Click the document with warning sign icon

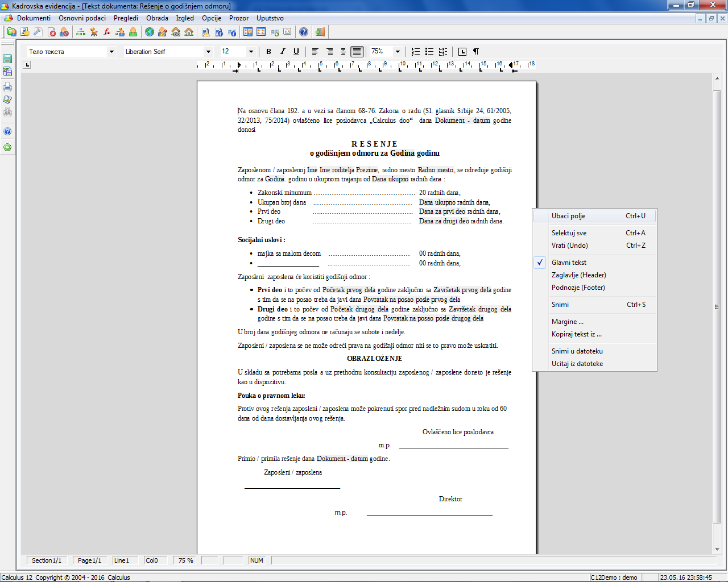pos(206,32)
